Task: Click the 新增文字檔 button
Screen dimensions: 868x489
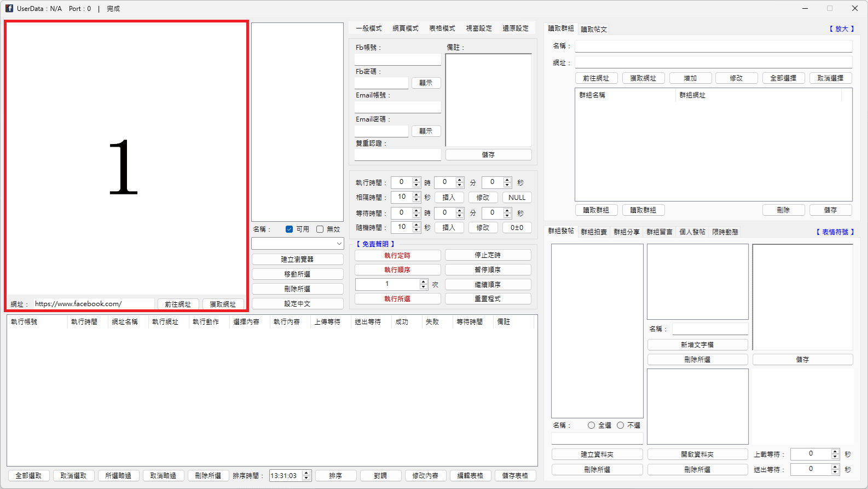Action: click(x=698, y=345)
